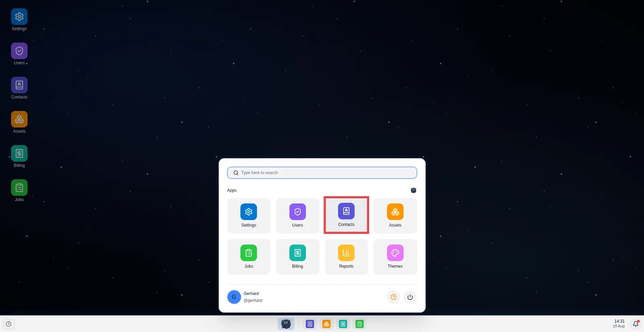Viewport: 644px width, 332px height.
Task: Open Users in the Apps launcher grid
Action: coord(297,216)
